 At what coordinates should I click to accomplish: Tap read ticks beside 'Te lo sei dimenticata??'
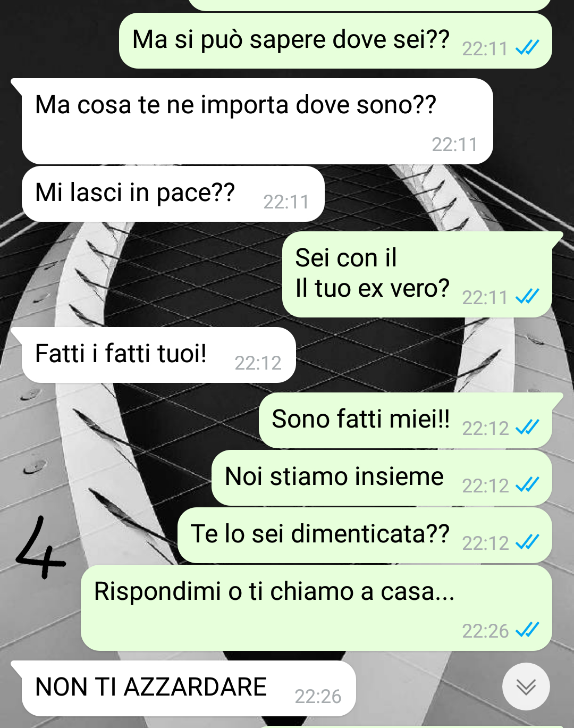(x=528, y=542)
